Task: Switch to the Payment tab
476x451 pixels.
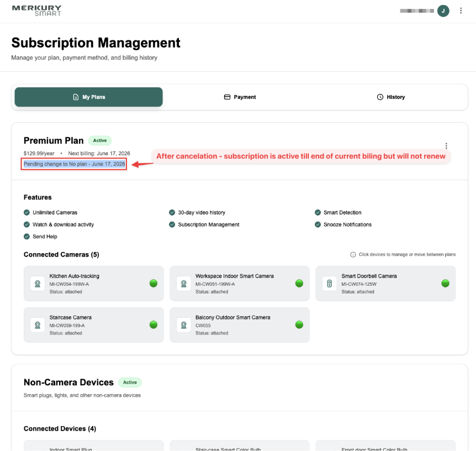Action: [x=240, y=97]
